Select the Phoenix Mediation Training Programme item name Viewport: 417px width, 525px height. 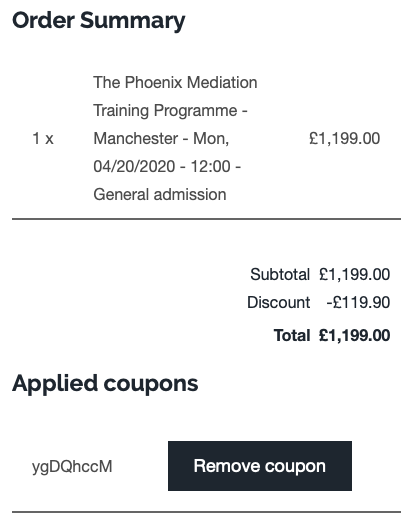(175, 138)
